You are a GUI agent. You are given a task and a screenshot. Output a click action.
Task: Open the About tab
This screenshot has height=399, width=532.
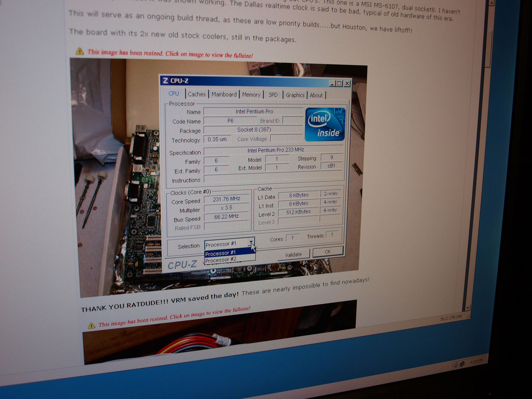[316, 95]
